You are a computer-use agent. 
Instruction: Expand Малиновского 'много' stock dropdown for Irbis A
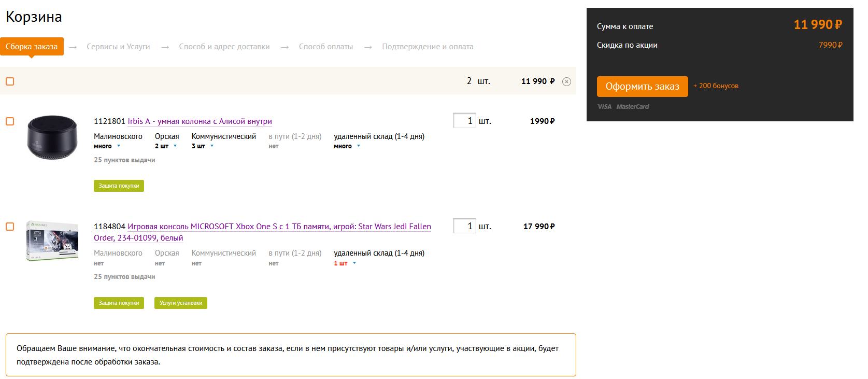pyautogui.click(x=107, y=146)
